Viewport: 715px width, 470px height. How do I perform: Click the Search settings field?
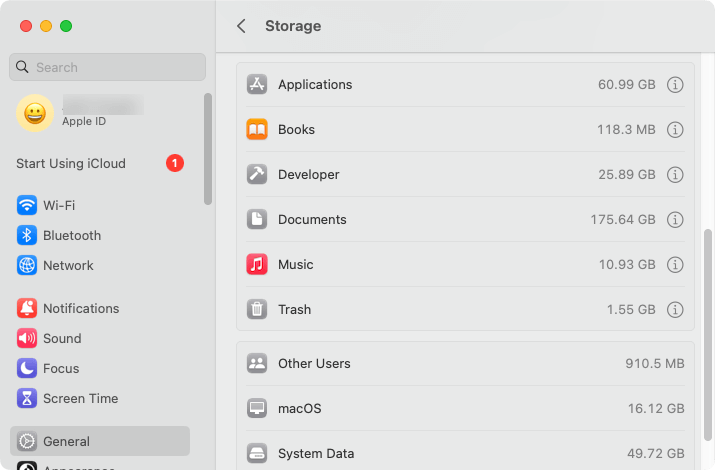pos(108,67)
